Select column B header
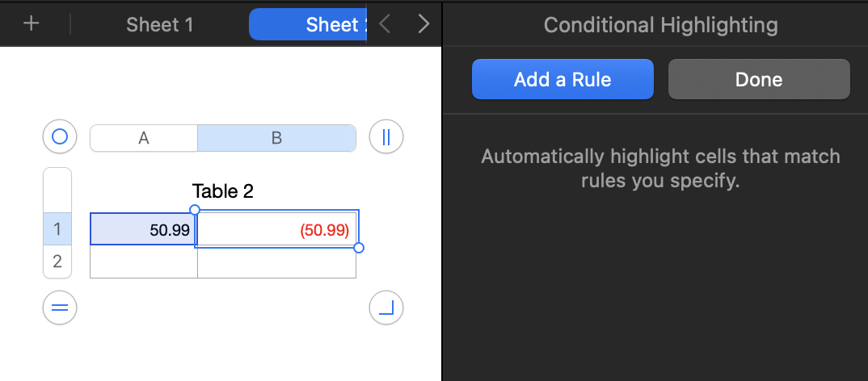 [x=276, y=138]
